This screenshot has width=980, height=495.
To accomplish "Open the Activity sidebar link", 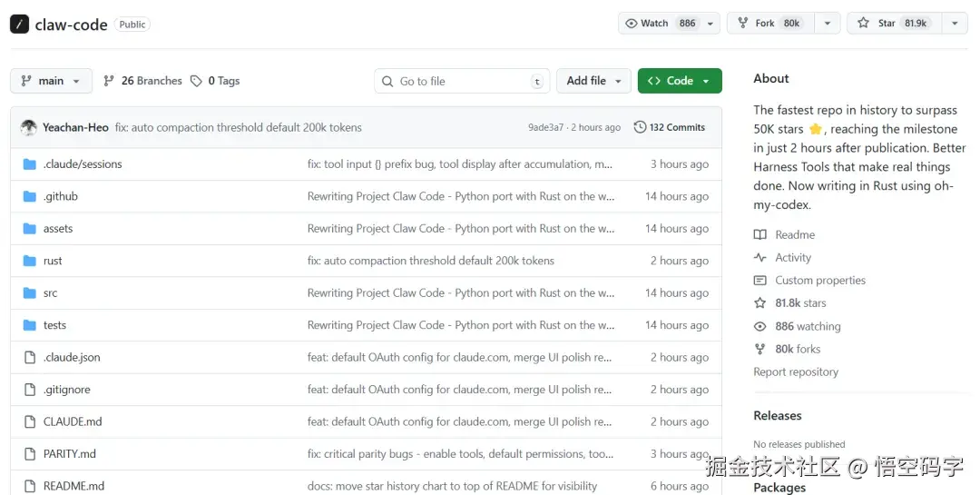I will pyautogui.click(x=793, y=258).
